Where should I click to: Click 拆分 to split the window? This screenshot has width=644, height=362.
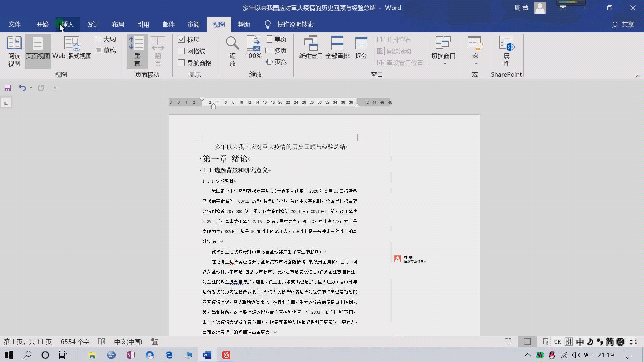(361, 47)
